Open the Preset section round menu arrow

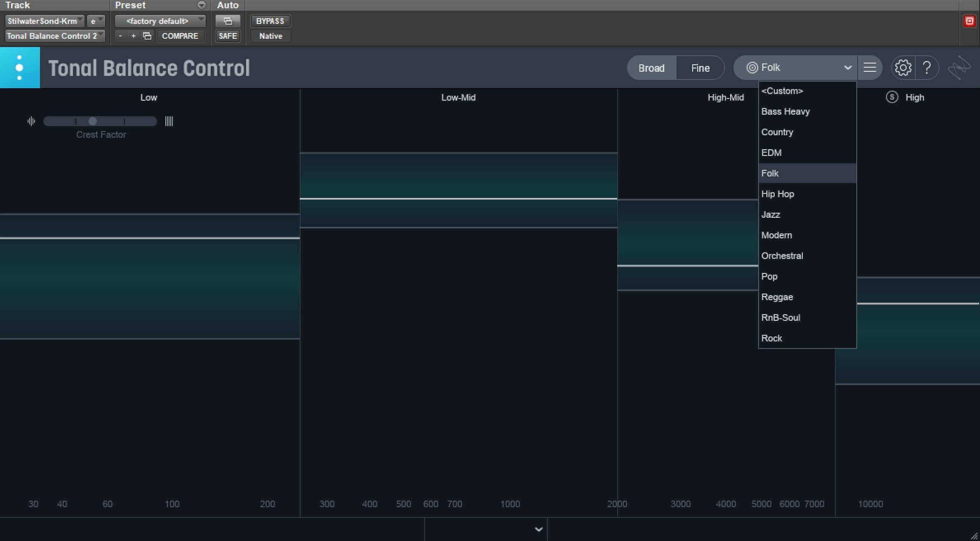[201, 5]
